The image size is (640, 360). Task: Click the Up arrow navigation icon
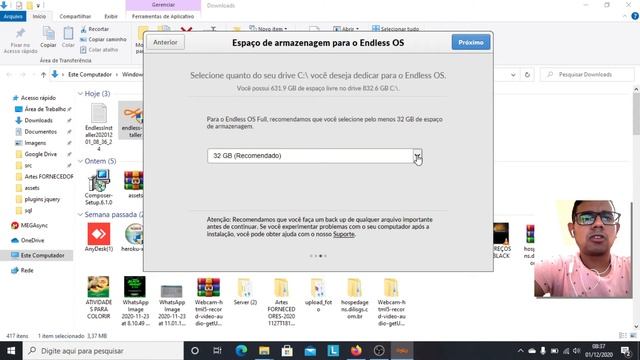click(x=43, y=75)
